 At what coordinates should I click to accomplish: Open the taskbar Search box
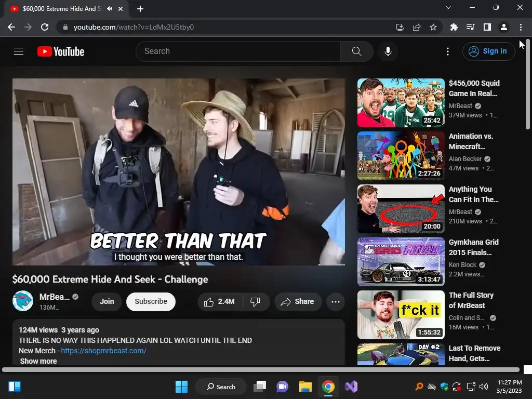tap(221, 387)
